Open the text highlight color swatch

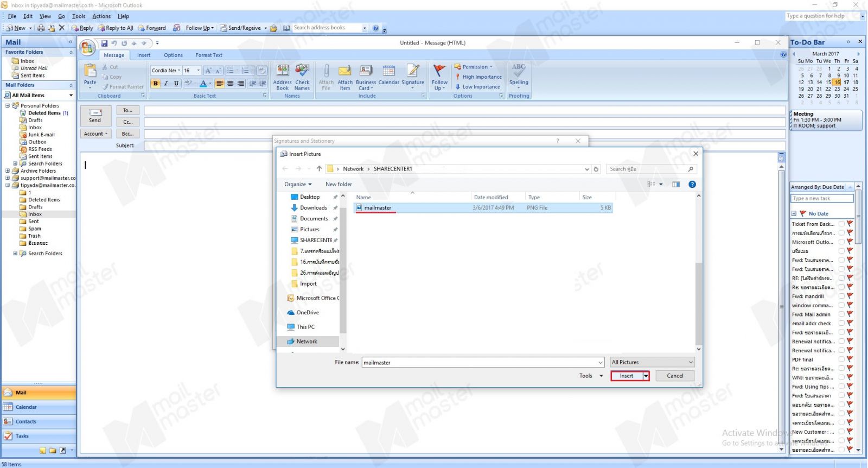point(188,84)
